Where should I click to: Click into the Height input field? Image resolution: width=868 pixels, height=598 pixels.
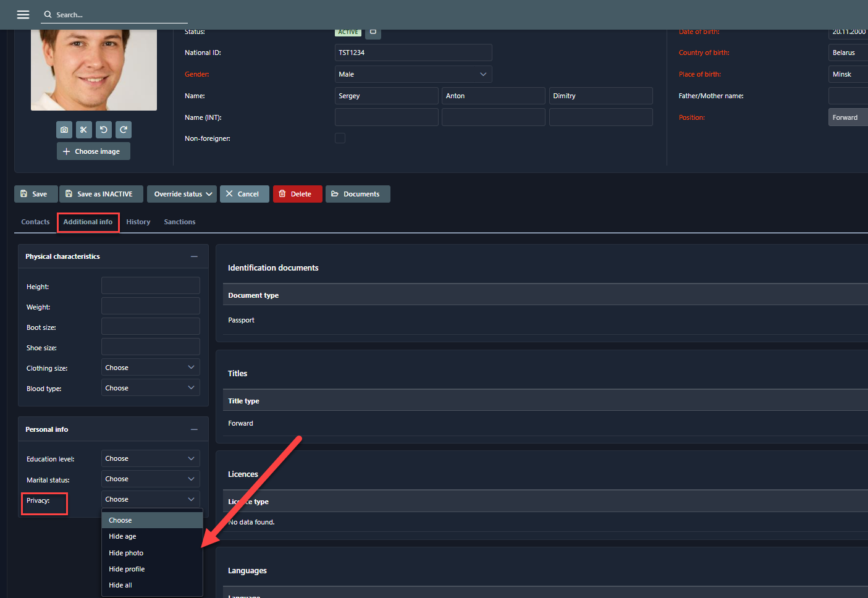point(150,286)
